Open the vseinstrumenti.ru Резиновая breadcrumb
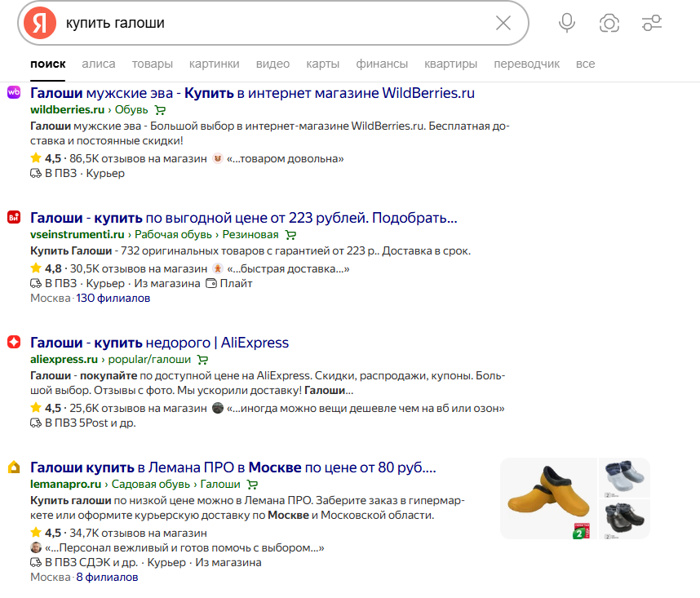This screenshot has width=700, height=598. point(254,234)
